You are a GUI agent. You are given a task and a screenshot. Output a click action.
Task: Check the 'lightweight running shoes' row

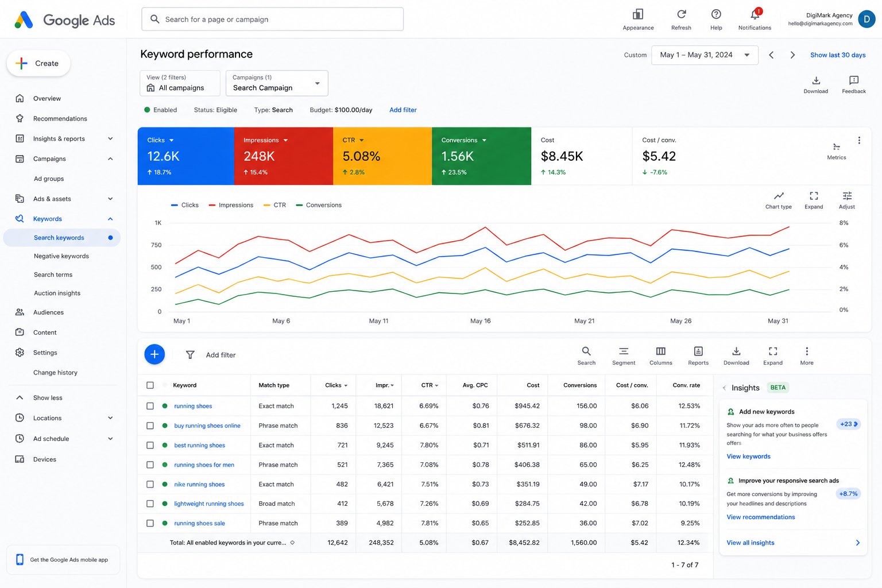pos(150,504)
